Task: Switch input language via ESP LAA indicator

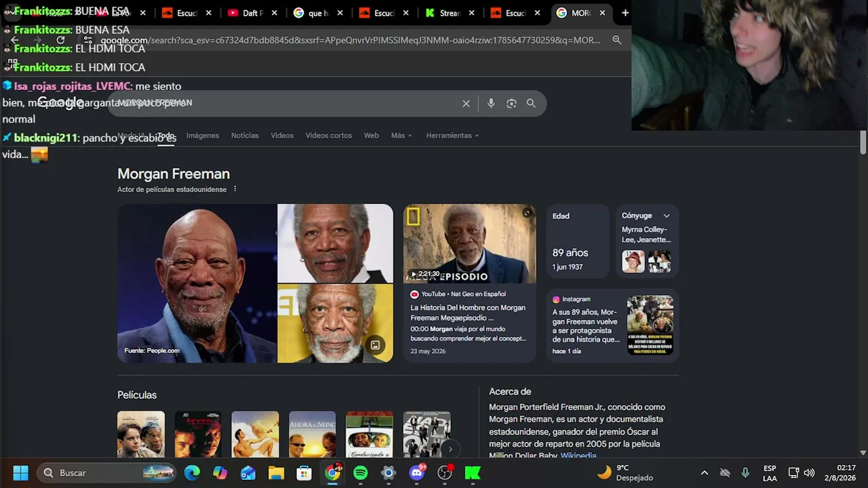Action: click(x=770, y=472)
